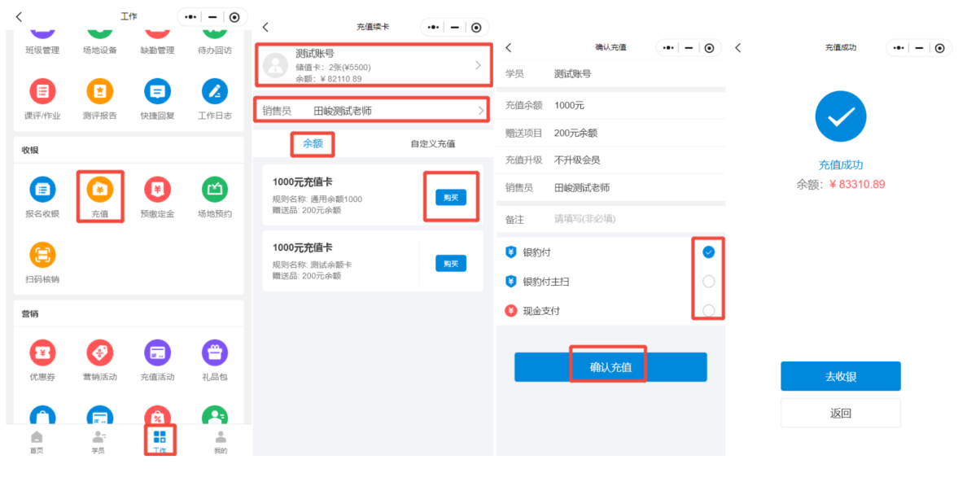Go back from the 充值成功 screen

click(738, 48)
